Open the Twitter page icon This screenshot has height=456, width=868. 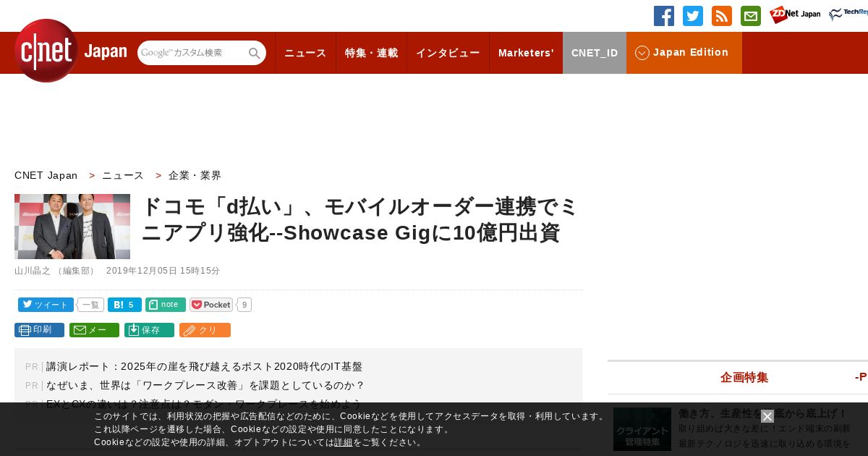[x=693, y=16]
